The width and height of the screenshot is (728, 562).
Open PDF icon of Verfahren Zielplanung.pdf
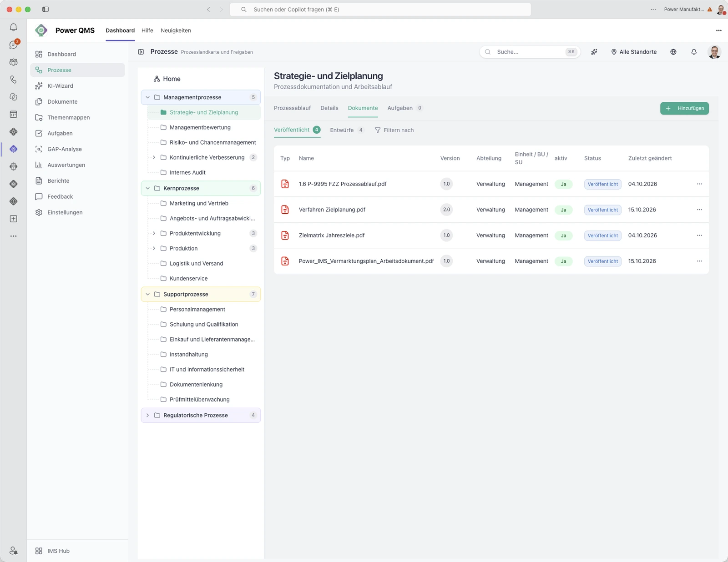coord(285,210)
